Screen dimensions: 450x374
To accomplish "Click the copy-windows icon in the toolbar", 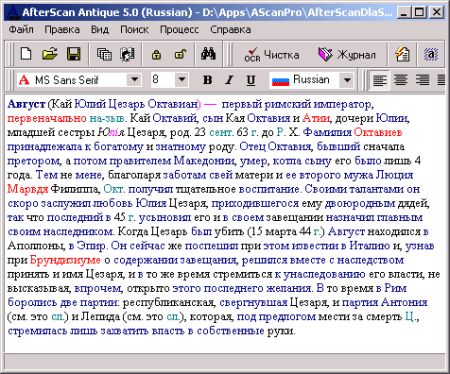I will [x=104, y=54].
